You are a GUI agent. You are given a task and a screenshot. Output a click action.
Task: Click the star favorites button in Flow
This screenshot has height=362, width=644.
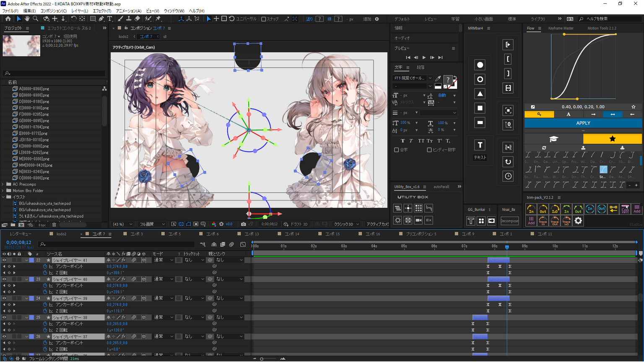coord(612,139)
